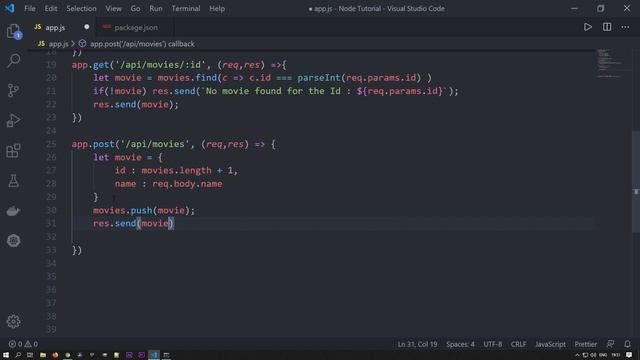Screen dimensions: 640x360
Task: Click the '/api/movies/:id' string on line 19
Action: coord(160,64)
